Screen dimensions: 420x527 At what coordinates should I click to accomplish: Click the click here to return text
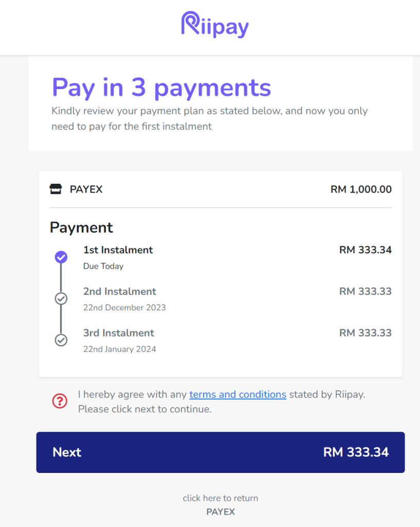220,498
